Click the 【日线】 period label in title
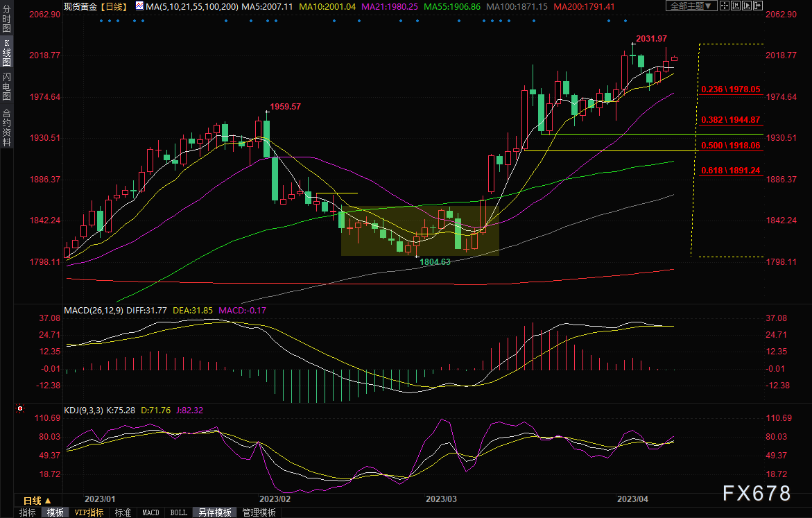 point(114,6)
